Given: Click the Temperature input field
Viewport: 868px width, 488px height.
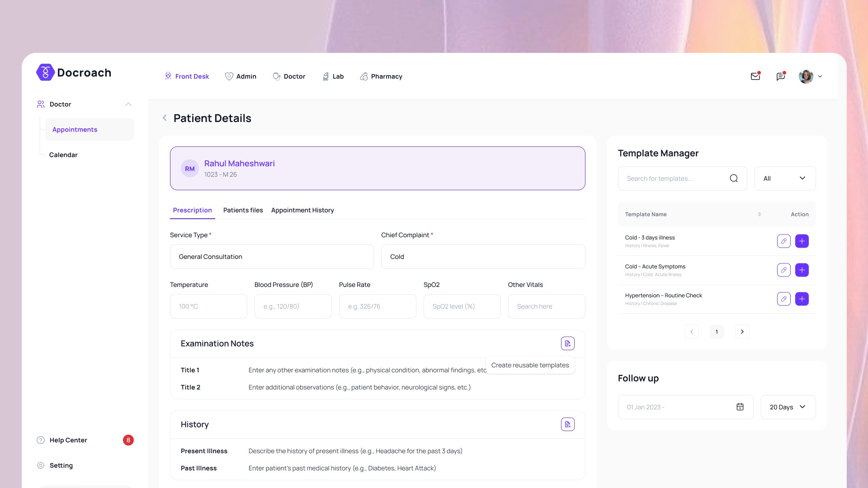Looking at the screenshot, I should click(x=208, y=306).
